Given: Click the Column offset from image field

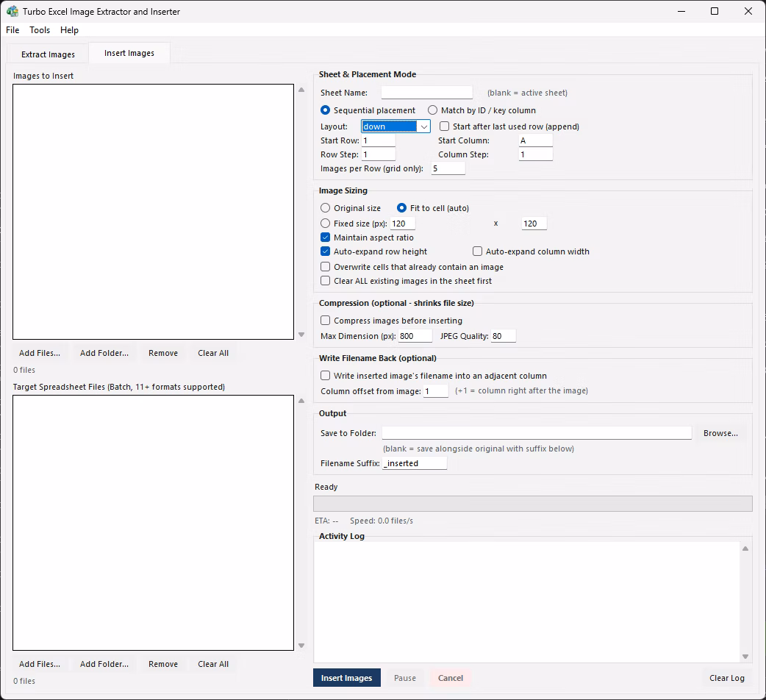Looking at the screenshot, I should [436, 391].
